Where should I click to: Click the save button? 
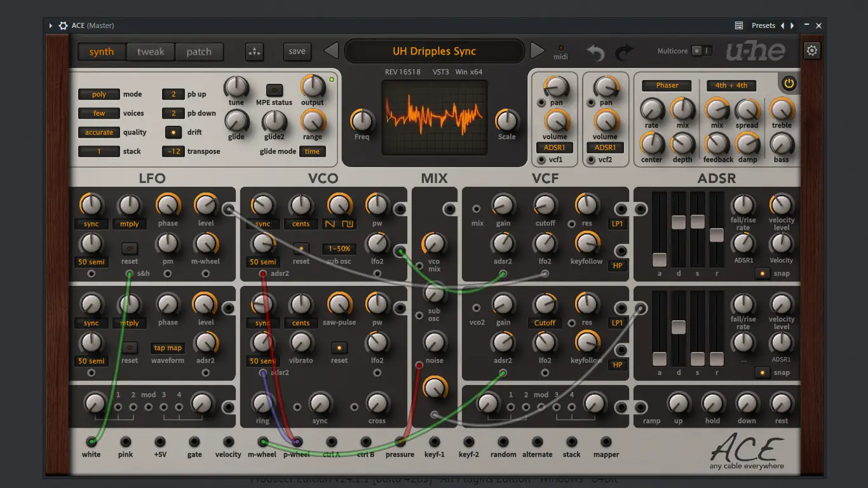[x=297, y=51]
